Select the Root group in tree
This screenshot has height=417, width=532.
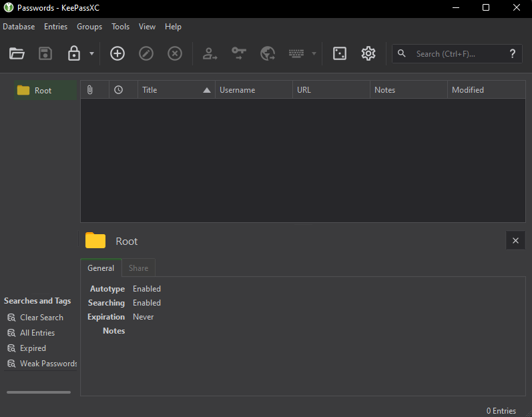point(45,90)
